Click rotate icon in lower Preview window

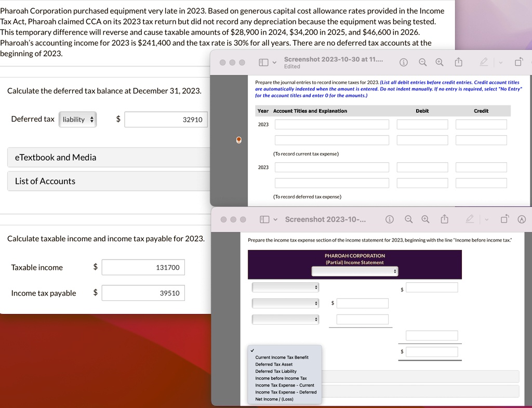coord(505,219)
